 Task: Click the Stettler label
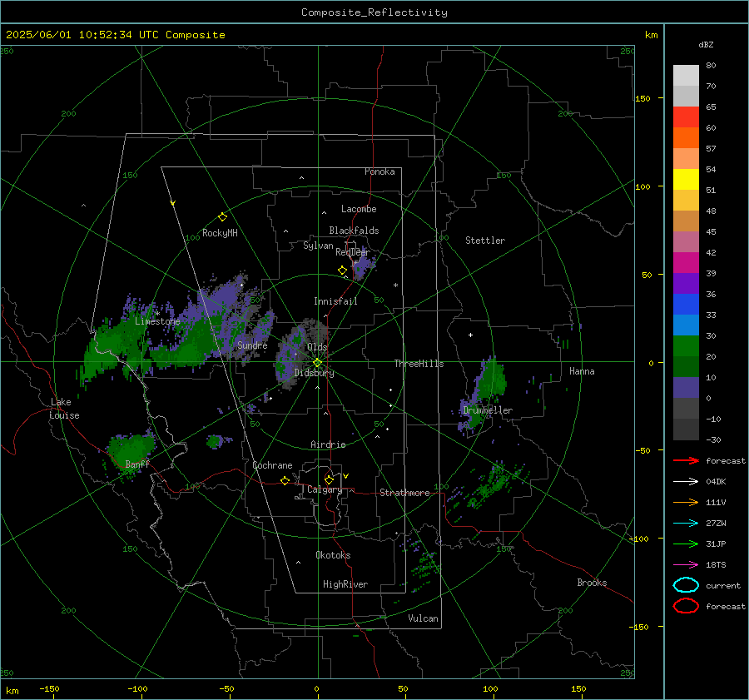pos(485,241)
